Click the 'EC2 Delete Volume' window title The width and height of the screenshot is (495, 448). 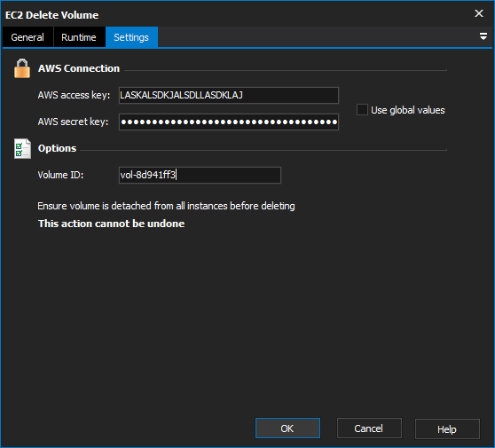[x=51, y=15]
